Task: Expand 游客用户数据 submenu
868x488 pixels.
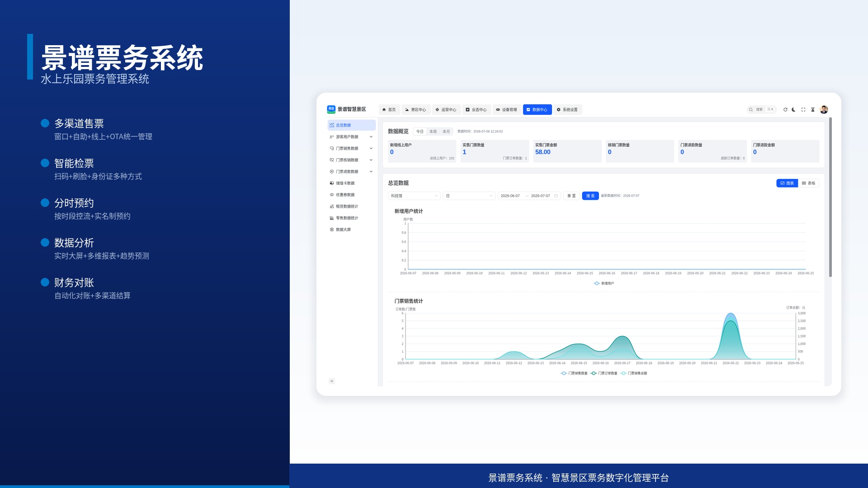Action: point(352,137)
